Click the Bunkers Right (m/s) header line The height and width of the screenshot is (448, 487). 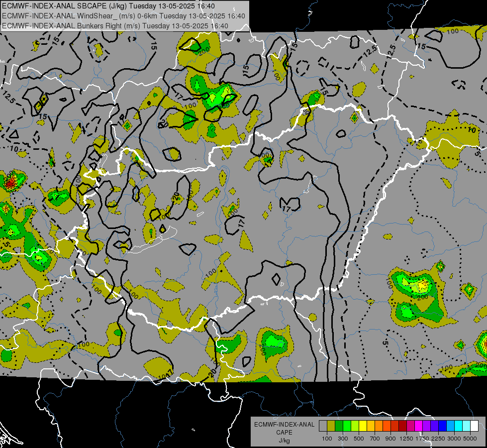click(115, 26)
